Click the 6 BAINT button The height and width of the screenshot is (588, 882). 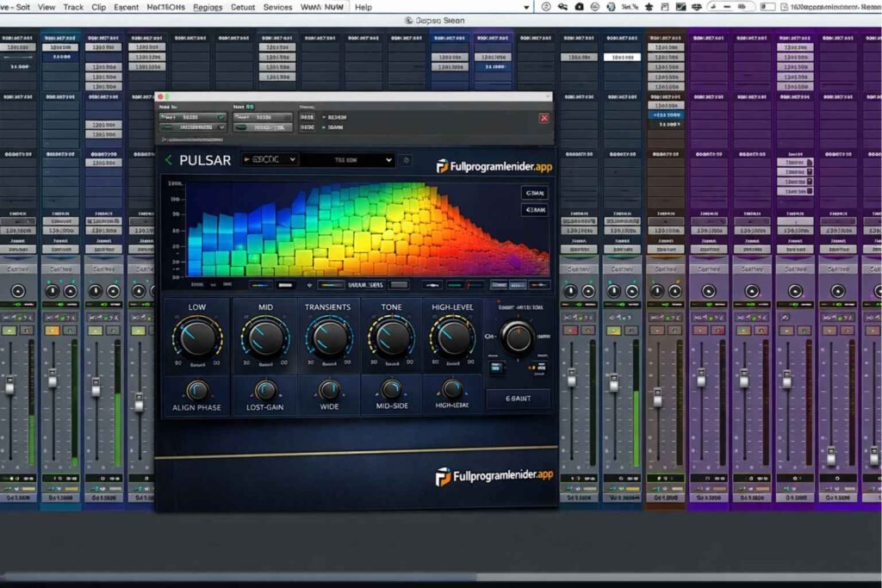[x=518, y=399]
